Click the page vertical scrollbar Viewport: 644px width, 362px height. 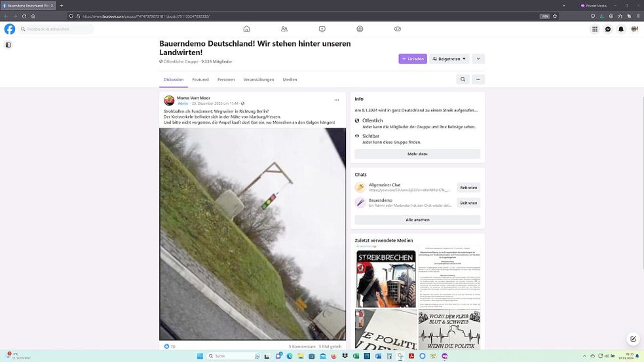click(x=642, y=185)
